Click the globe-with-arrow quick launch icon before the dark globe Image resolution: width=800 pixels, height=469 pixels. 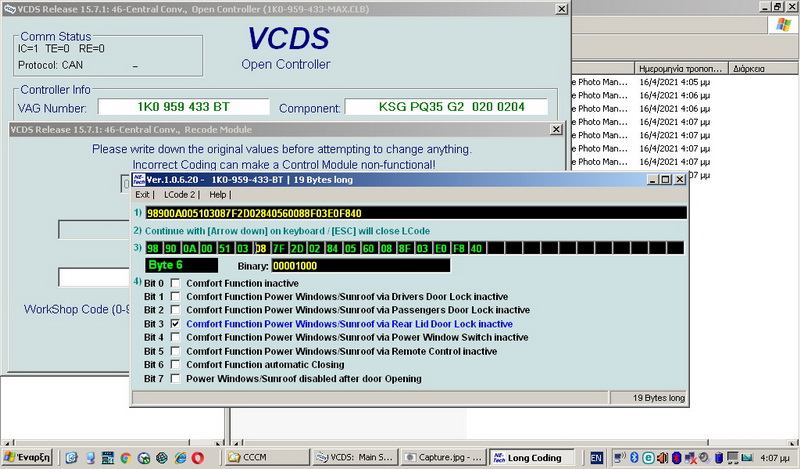click(144, 458)
